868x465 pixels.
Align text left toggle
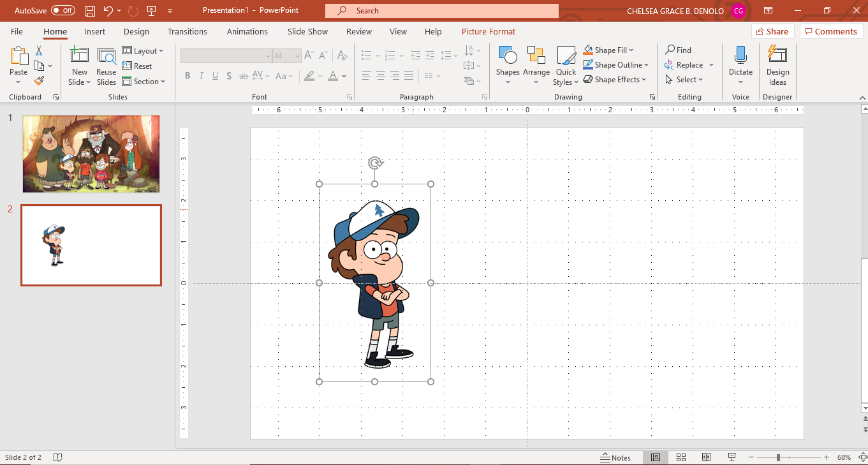[x=366, y=76]
